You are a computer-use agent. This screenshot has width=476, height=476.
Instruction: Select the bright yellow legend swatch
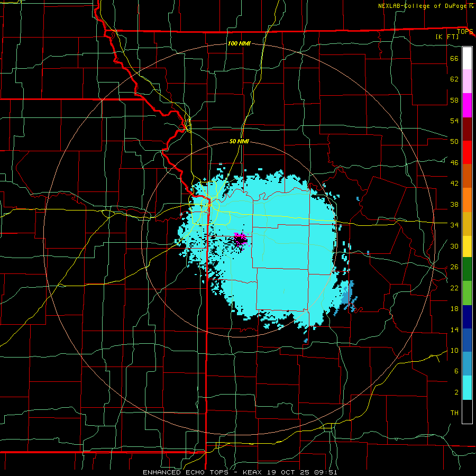[x=467, y=246]
